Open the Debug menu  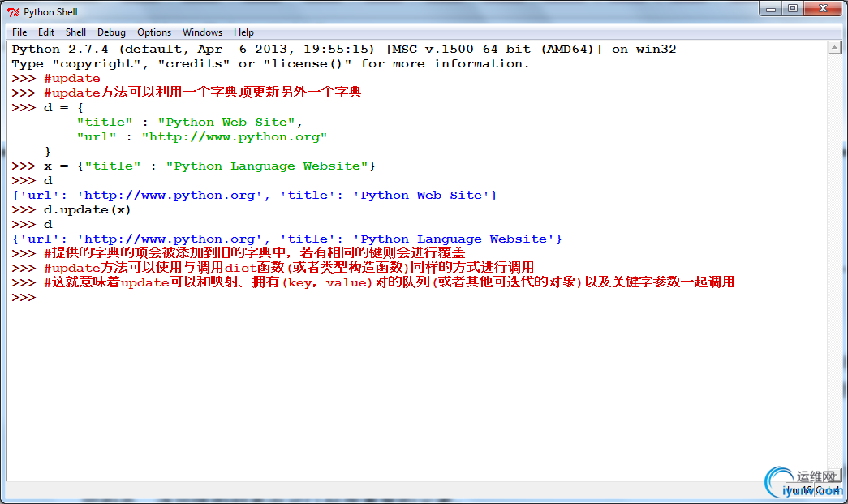click(x=111, y=32)
